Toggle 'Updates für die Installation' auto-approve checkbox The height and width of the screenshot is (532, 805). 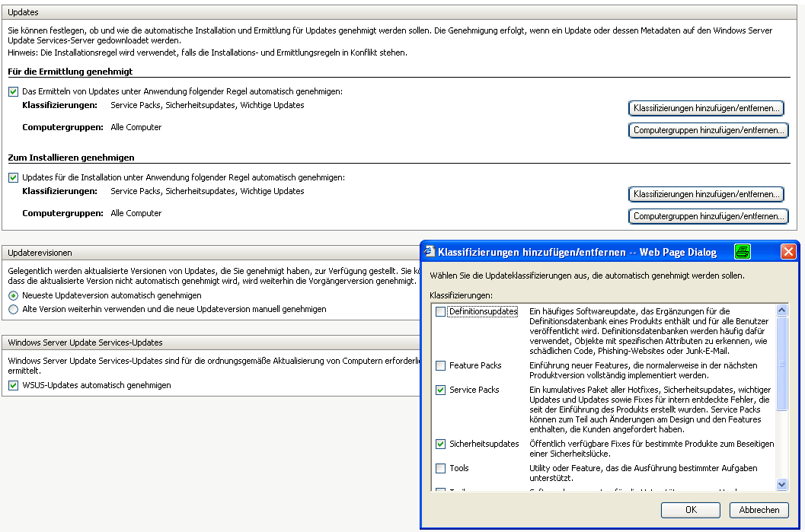(x=14, y=178)
